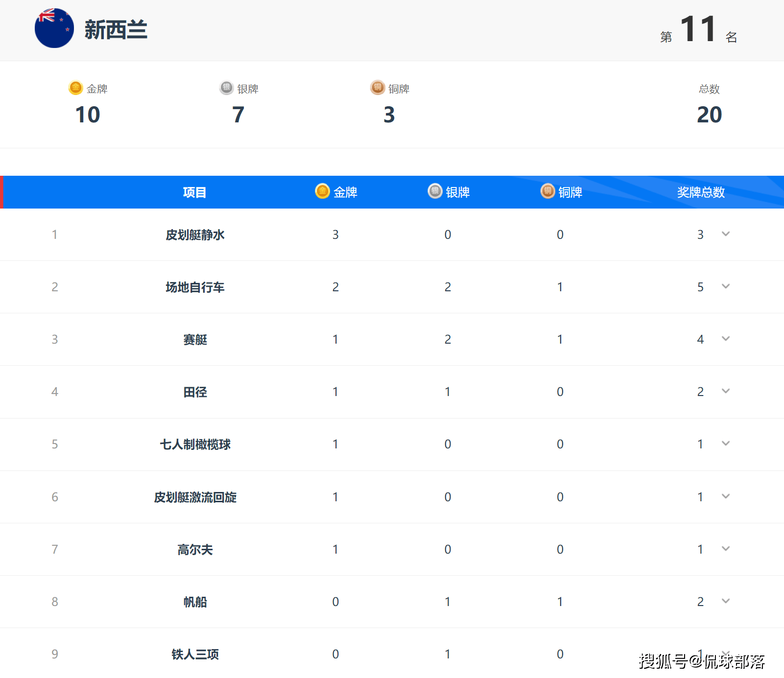Select the 新西兰 country title

(x=116, y=29)
